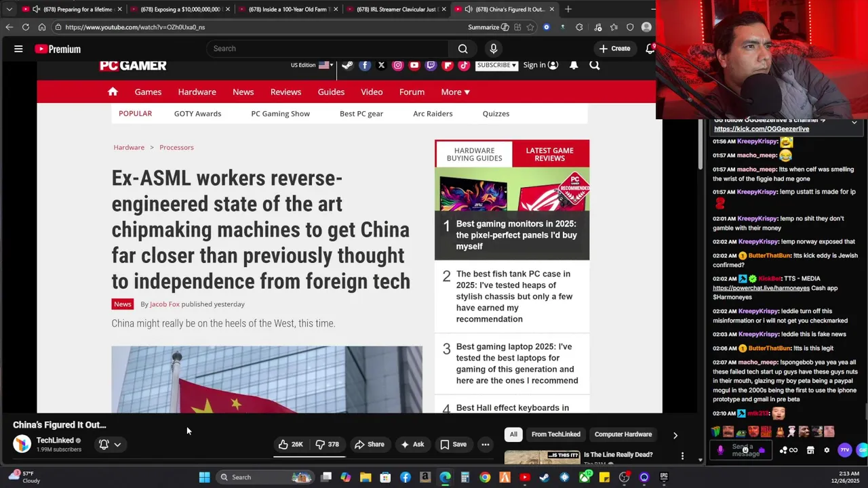The height and width of the screenshot is (488, 868).
Task: Open YouTube notifications bell
Action: coord(650,49)
